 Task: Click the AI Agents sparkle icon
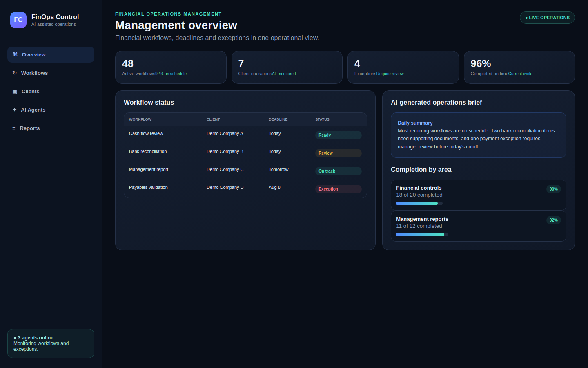point(15,110)
